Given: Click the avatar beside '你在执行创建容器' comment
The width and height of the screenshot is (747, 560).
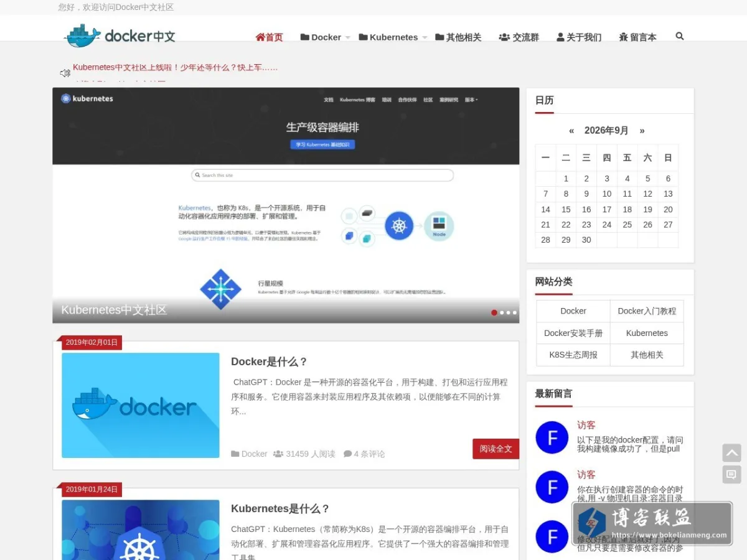Looking at the screenshot, I should tap(552, 487).
